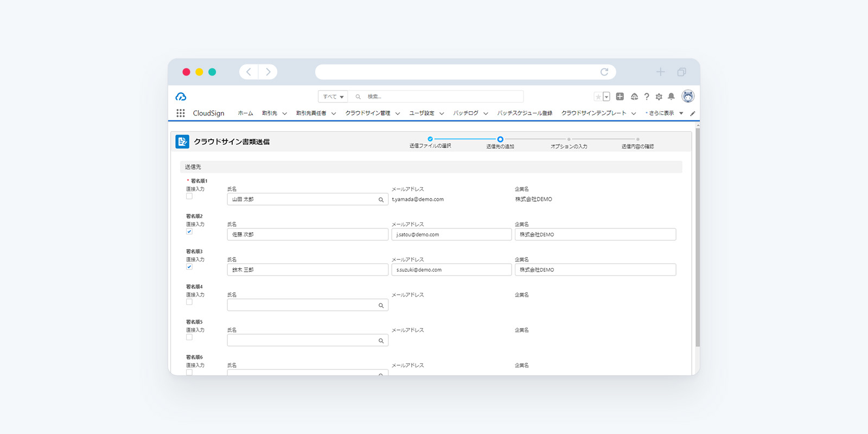Uncheck 直接入力 for 署名順2
Viewport: 868px width, 434px height.
189,232
